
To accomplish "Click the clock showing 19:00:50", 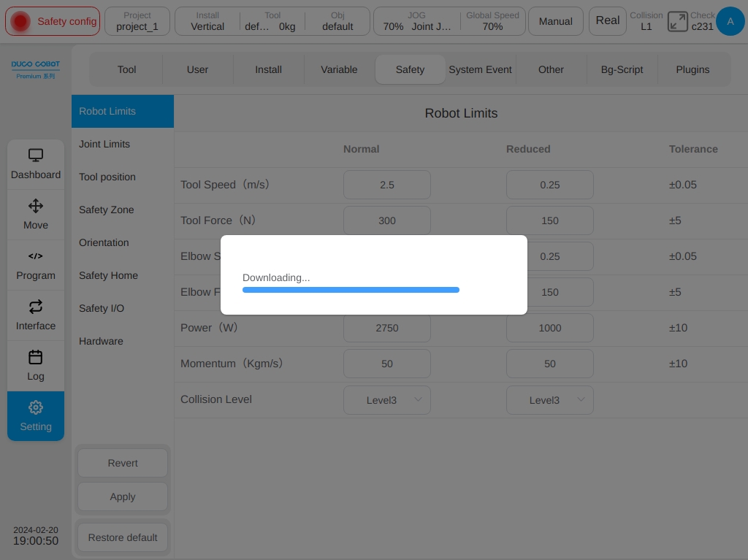I will tap(36, 541).
